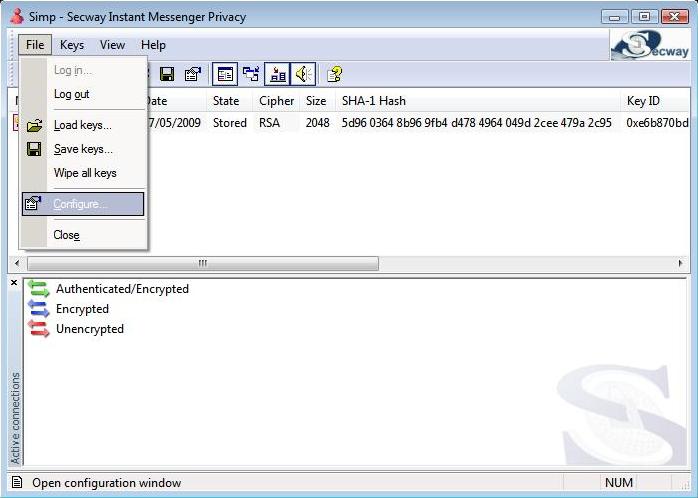Click the State column header
698x498 pixels.
(x=230, y=101)
